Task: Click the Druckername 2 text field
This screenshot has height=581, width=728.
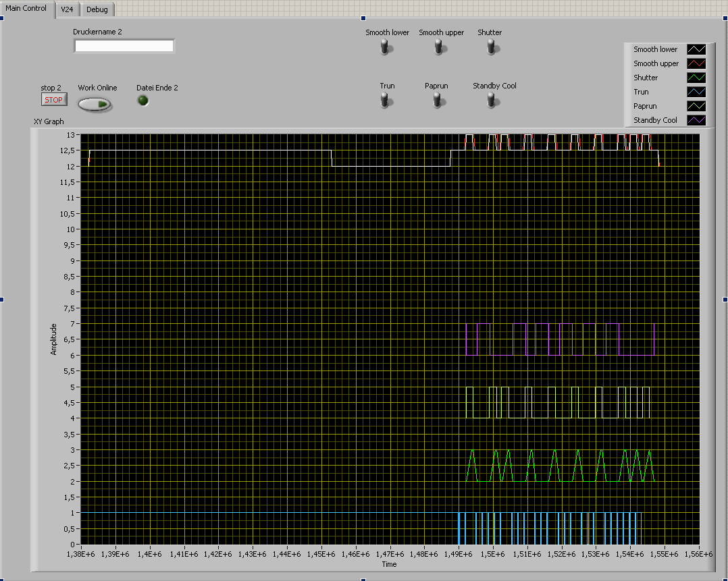Action: (x=124, y=46)
